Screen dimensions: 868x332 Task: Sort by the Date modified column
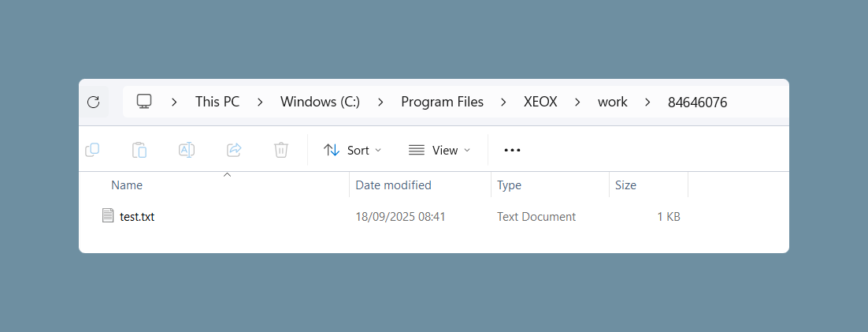393,185
